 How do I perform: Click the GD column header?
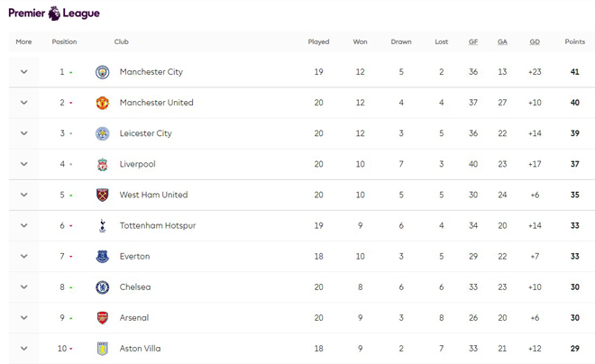point(535,41)
